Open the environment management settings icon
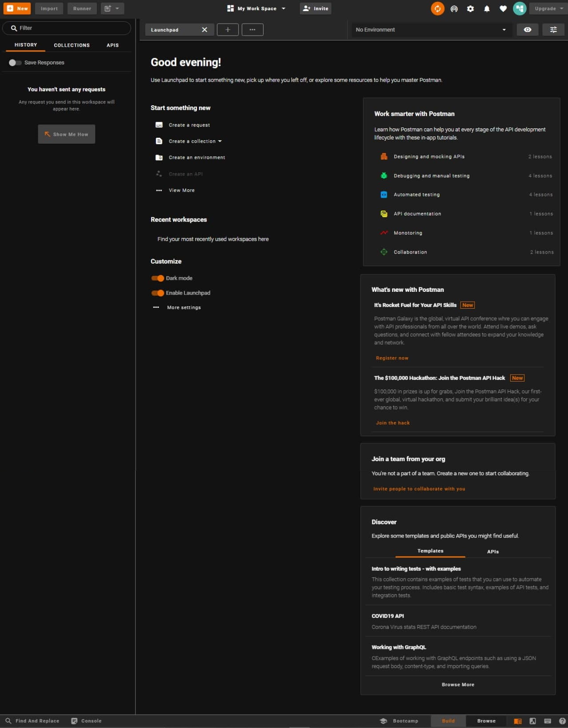Viewport: 568px width, 728px height. (x=553, y=30)
